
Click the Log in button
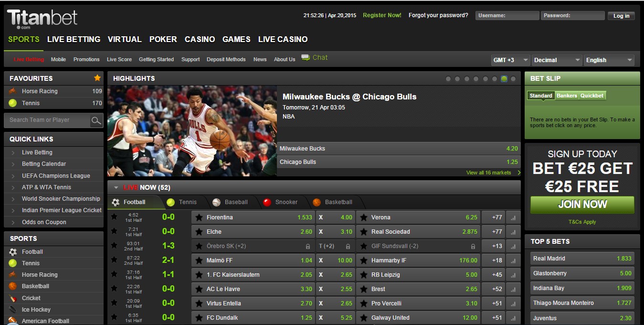[x=621, y=16]
